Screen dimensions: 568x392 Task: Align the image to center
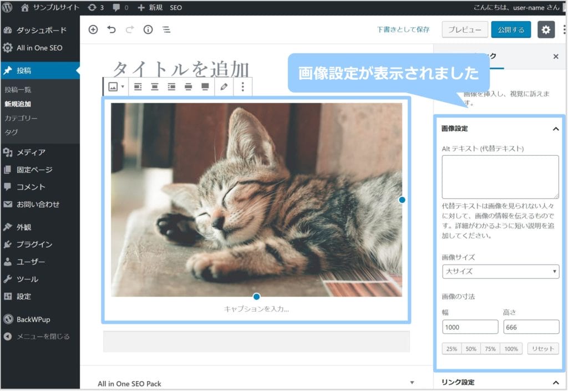155,86
